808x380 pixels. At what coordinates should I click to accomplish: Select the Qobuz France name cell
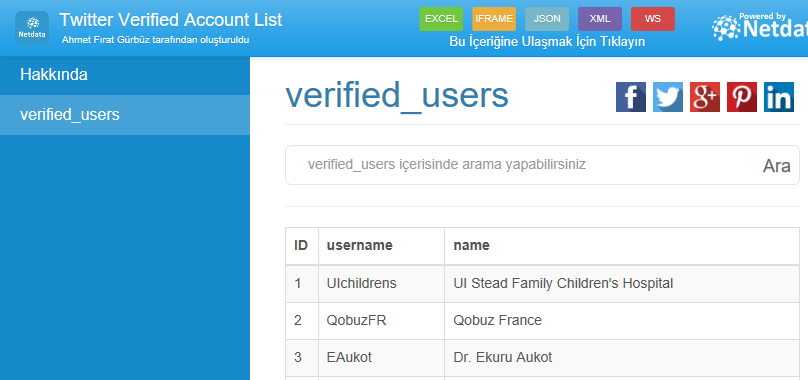pos(622,321)
